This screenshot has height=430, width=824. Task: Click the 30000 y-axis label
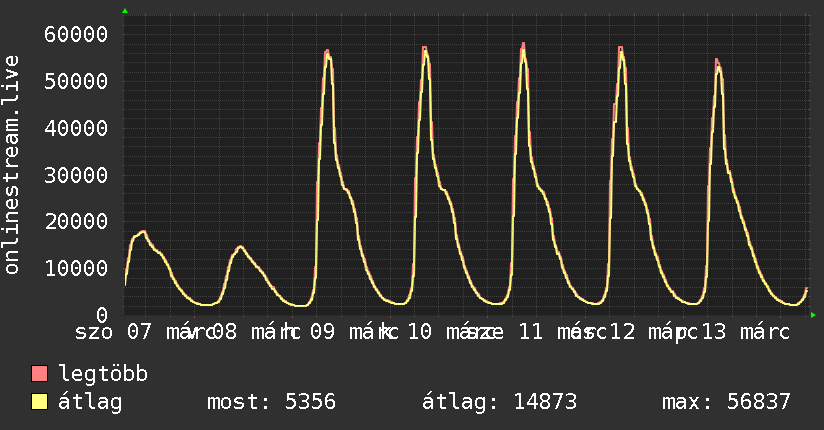coord(77,175)
